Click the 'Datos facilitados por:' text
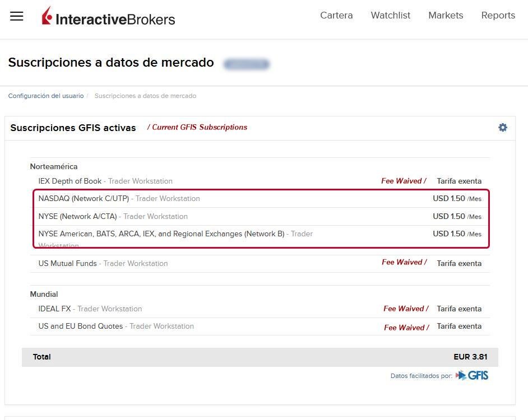Image resolution: width=528 pixels, height=420 pixels. pyautogui.click(x=422, y=376)
